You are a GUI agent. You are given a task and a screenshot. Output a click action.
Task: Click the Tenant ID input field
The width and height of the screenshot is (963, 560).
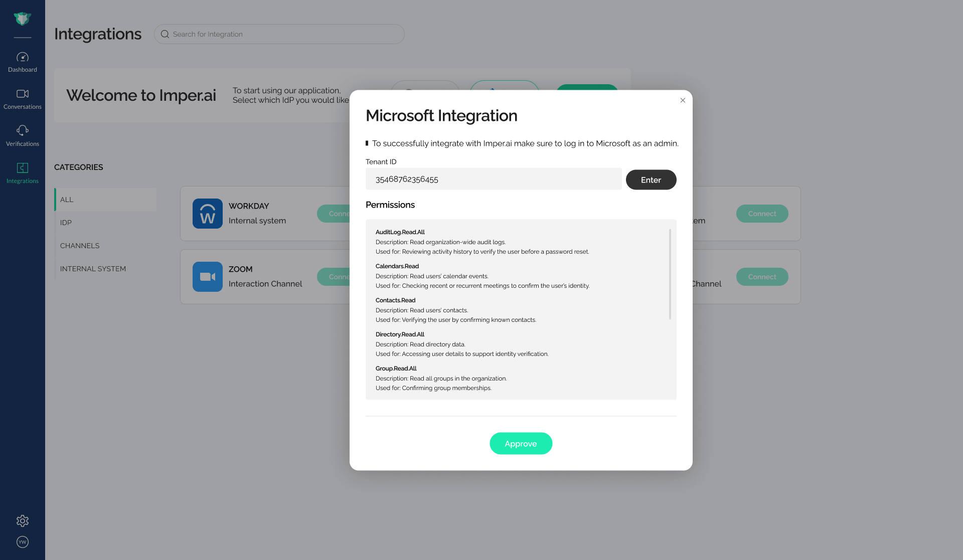click(493, 178)
